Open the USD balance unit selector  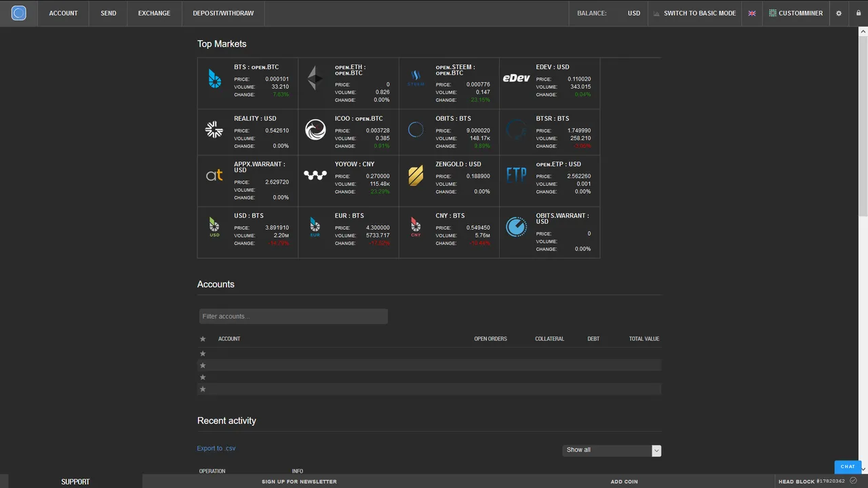point(633,13)
